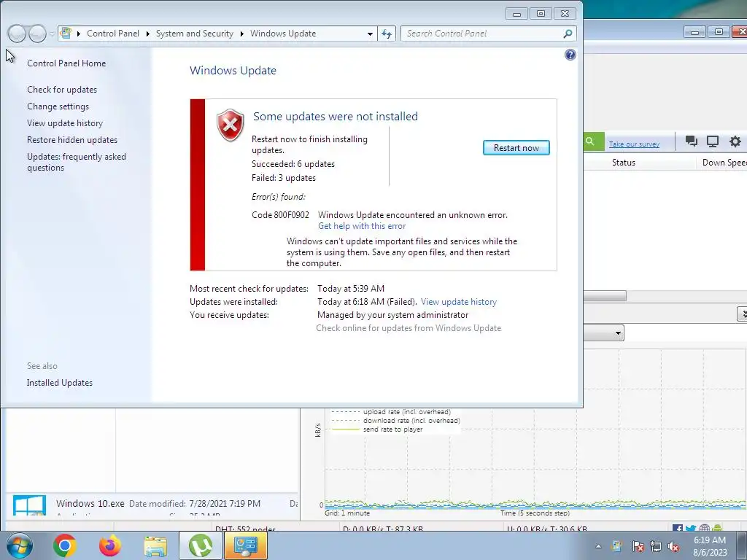Open the clock showing 6:19 AM
The image size is (747, 560).
[710, 545]
